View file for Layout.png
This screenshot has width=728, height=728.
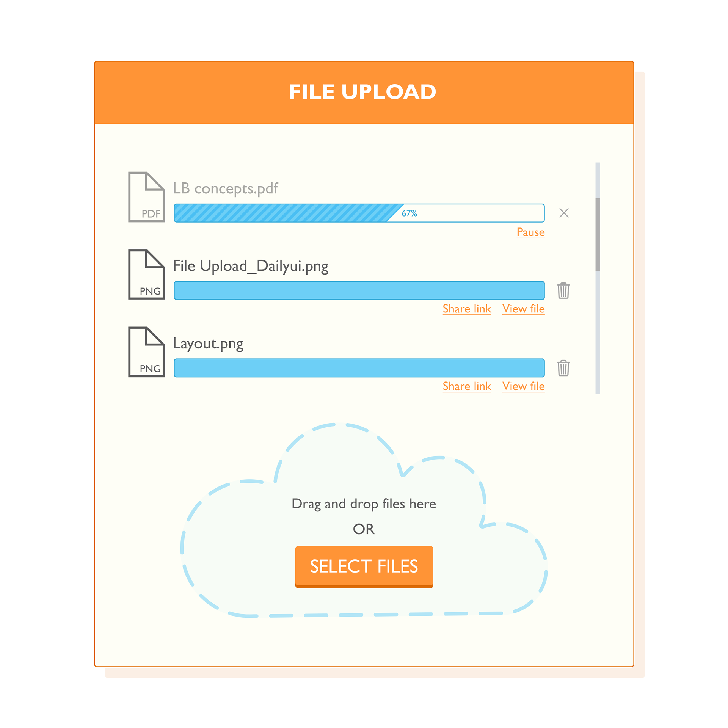[525, 385]
